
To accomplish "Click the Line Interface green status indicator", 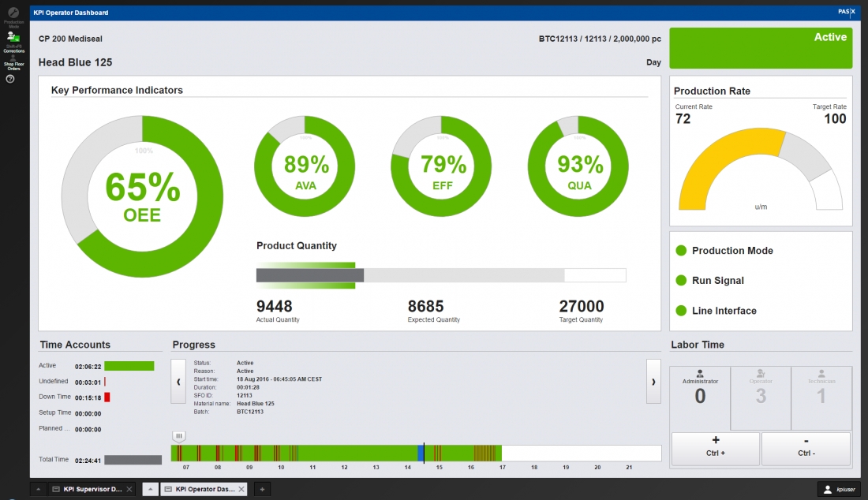I will tap(681, 311).
